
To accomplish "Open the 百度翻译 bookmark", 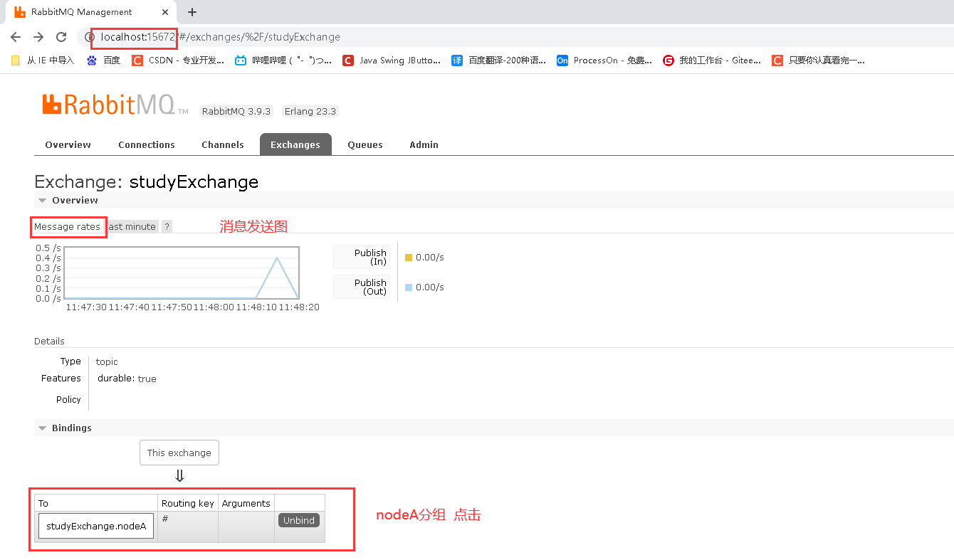I will 498,60.
